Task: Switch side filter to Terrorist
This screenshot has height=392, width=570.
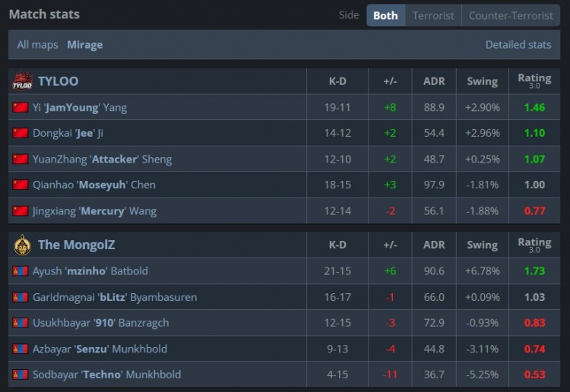Action: pyautogui.click(x=433, y=15)
